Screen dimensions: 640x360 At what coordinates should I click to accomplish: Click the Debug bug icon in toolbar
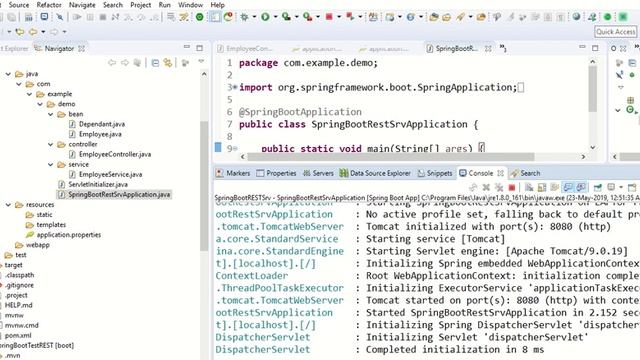click(244, 17)
